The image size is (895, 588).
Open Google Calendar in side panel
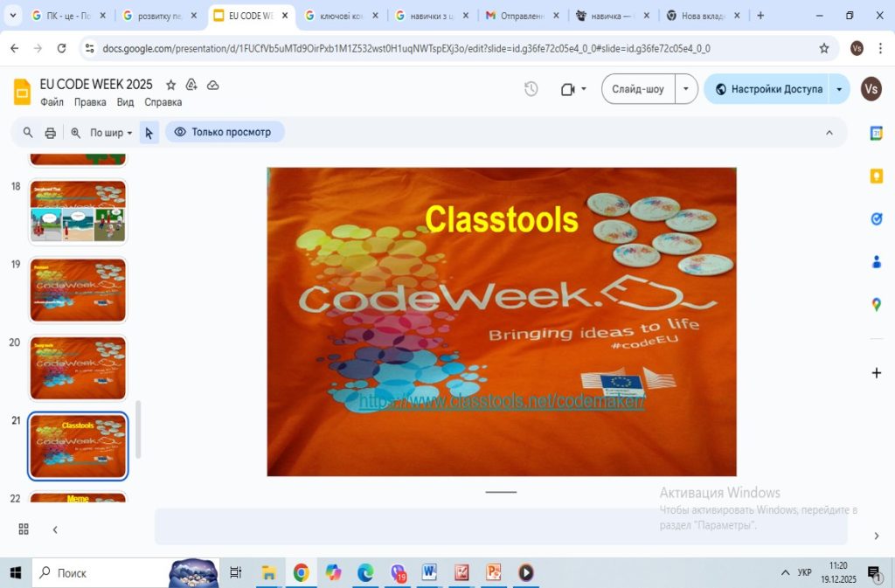coord(876,134)
